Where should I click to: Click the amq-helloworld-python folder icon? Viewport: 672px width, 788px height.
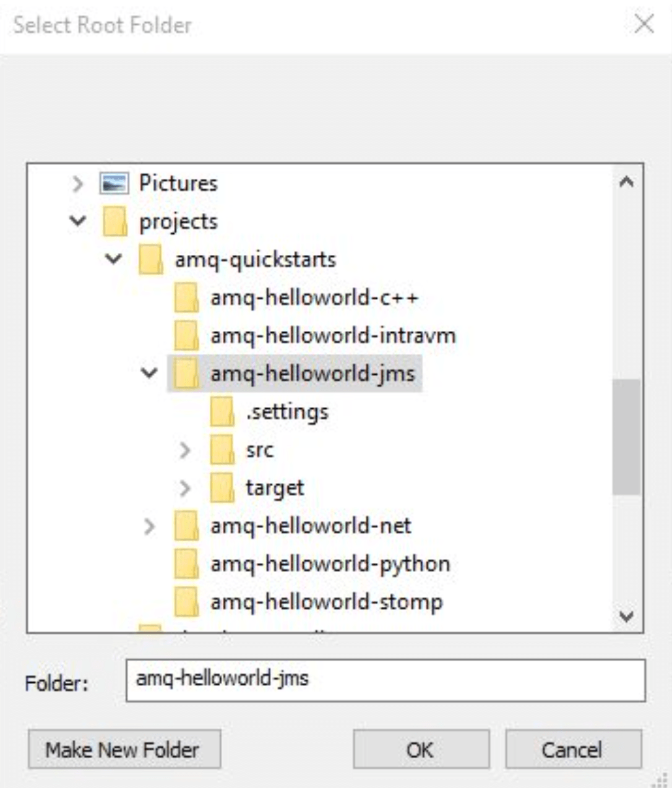click(186, 564)
